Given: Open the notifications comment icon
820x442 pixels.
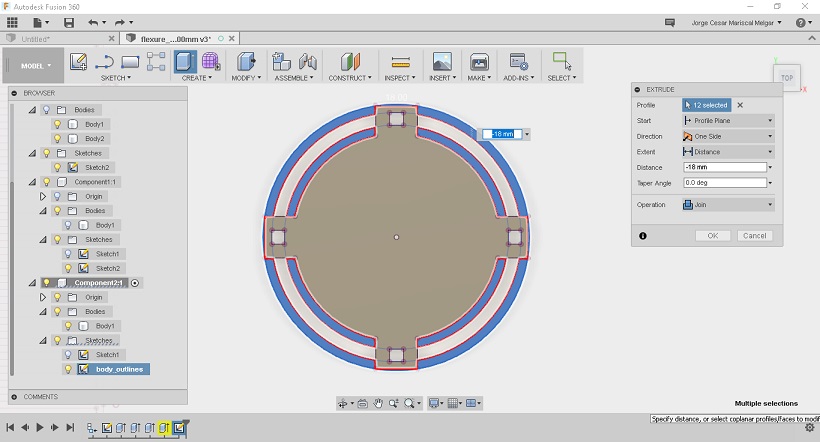Looking at the screenshot, I should (669, 22).
